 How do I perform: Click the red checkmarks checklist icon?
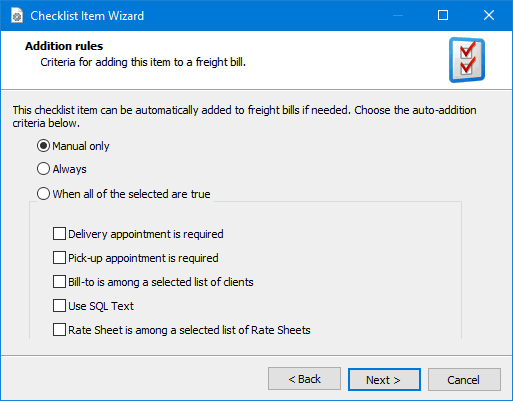[467, 60]
